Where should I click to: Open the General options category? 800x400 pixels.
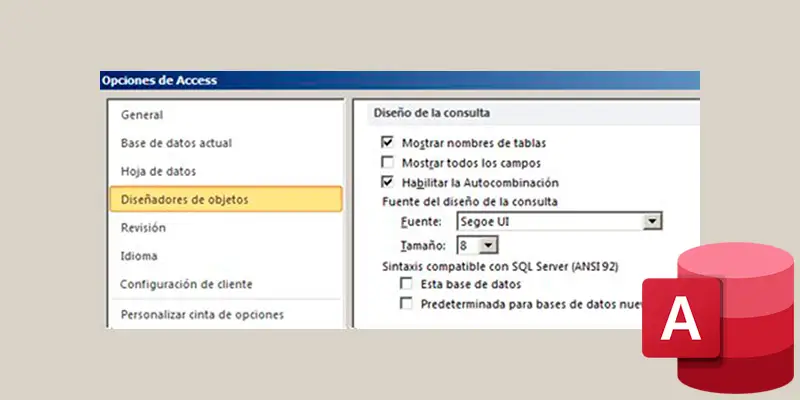pyautogui.click(x=142, y=115)
